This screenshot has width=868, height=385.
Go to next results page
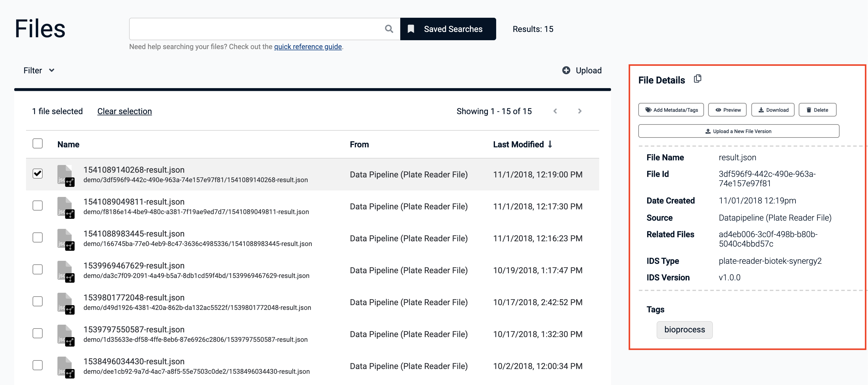coord(580,111)
